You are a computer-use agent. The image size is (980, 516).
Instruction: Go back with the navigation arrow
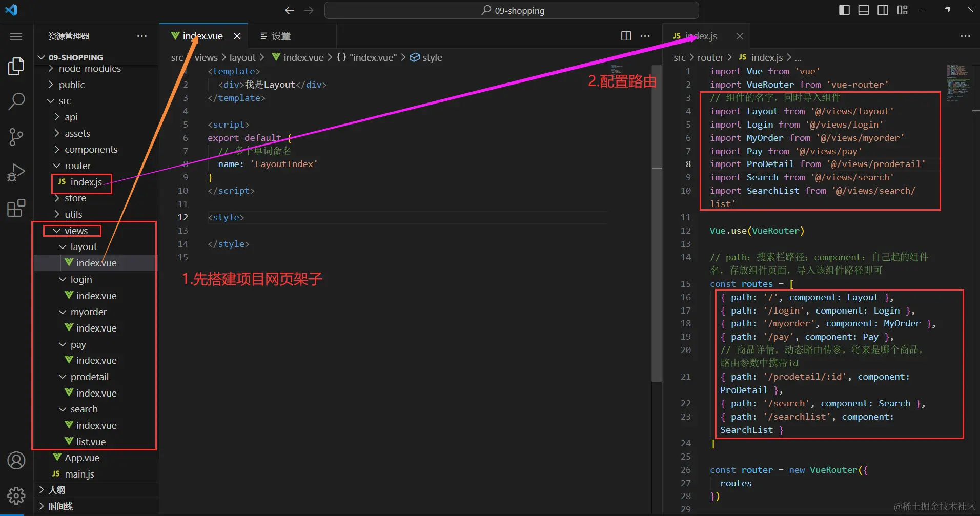(290, 10)
